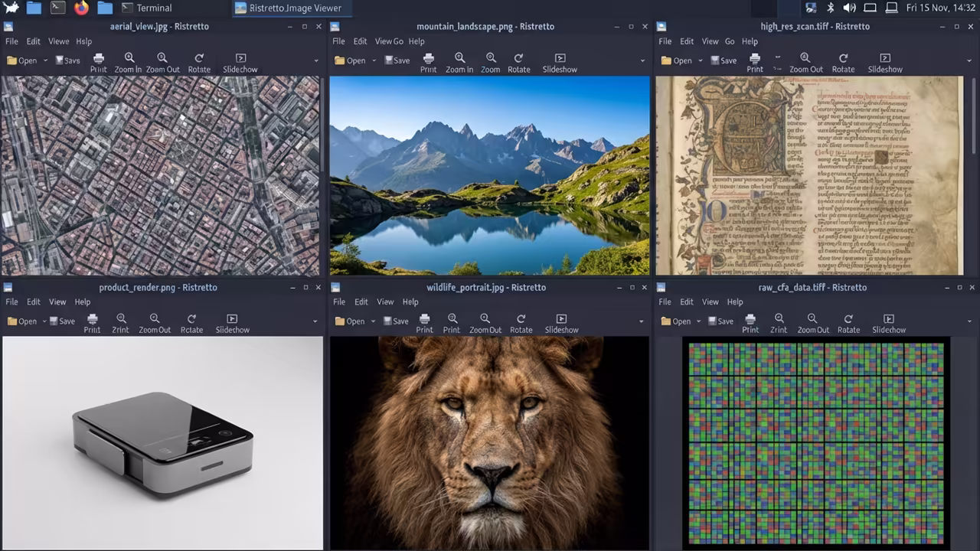980x551 pixels.
Task: Expand the Open dropdown arrow in high_res_scan.tiff window
Action: tap(700, 60)
